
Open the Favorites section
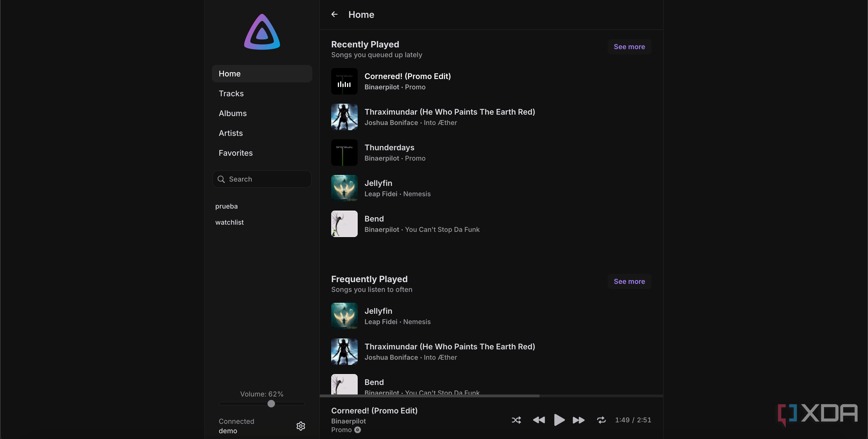[x=262, y=153]
